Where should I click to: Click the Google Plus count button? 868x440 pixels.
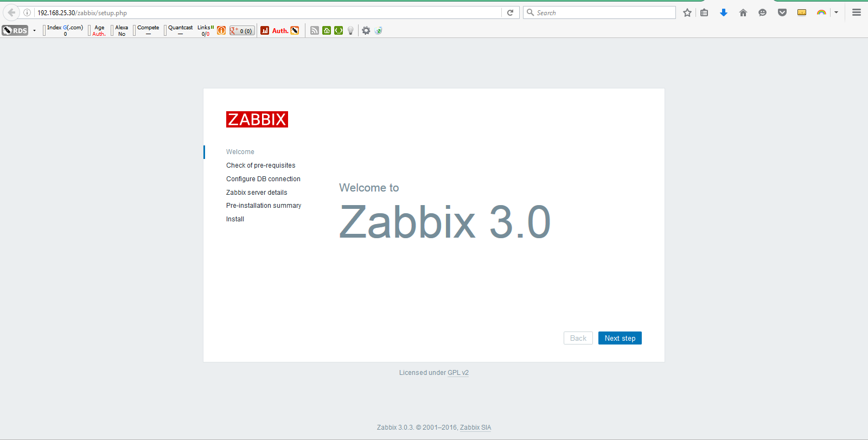[x=242, y=31]
